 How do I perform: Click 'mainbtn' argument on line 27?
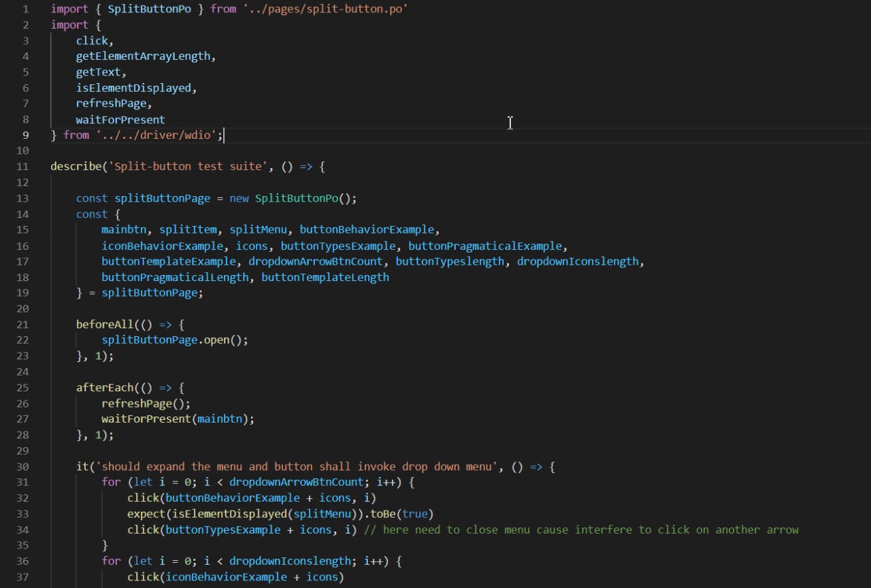coord(220,419)
